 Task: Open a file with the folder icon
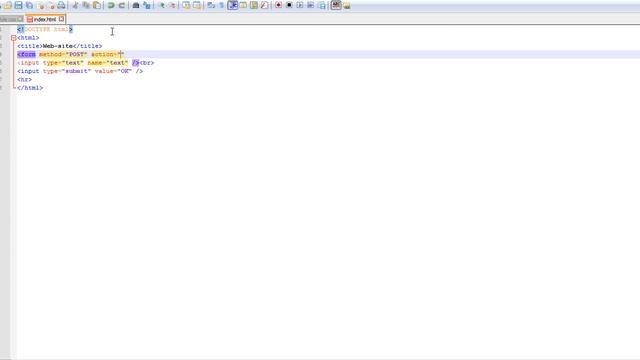pyautogui.click(x=8, y=5)
